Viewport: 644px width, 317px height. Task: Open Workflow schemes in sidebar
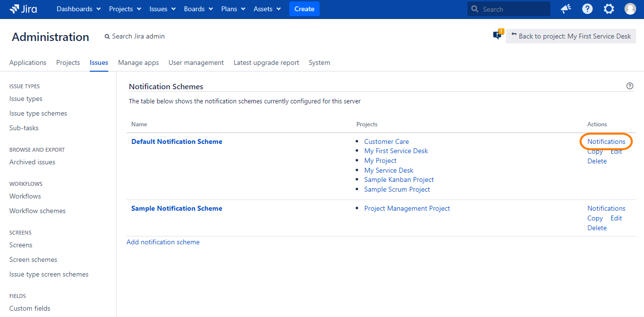38,211
